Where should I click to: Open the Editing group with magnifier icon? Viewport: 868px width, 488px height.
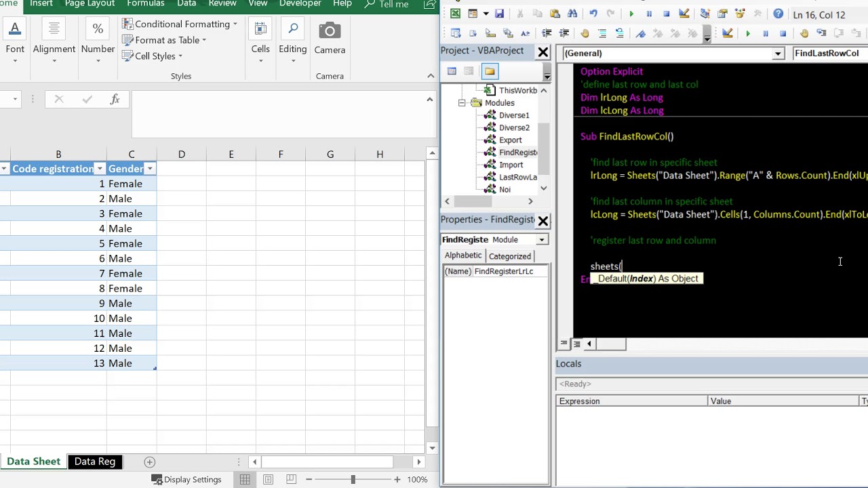click(x=292, y=42)
